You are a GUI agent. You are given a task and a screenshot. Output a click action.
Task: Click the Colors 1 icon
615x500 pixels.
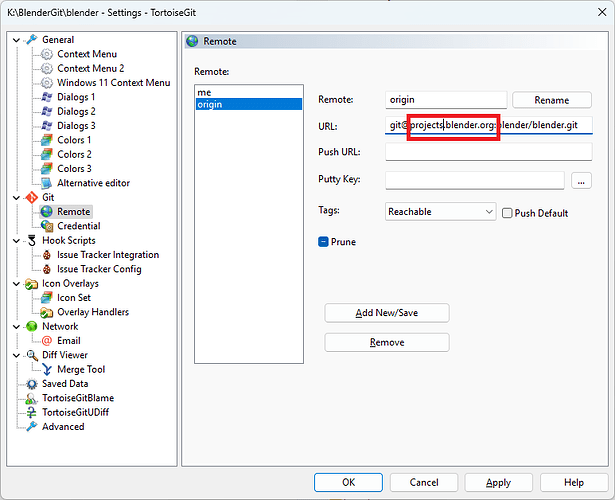pos(47,140)
